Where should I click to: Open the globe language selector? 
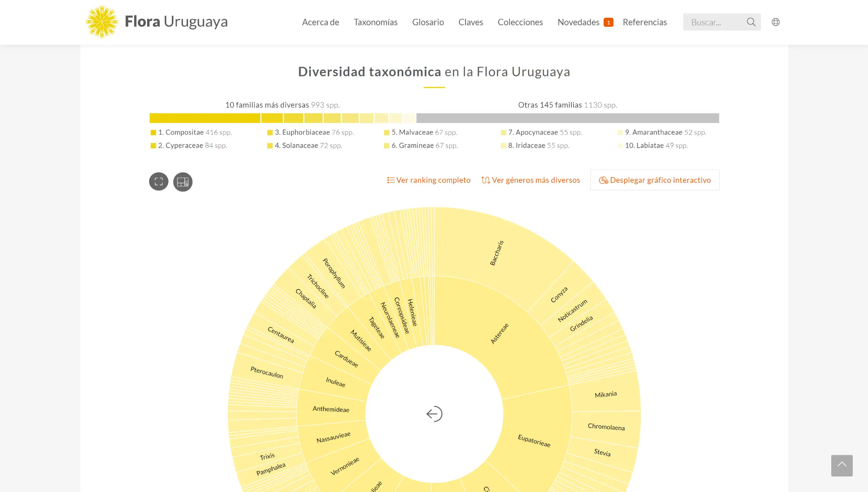tap(775, 22)
